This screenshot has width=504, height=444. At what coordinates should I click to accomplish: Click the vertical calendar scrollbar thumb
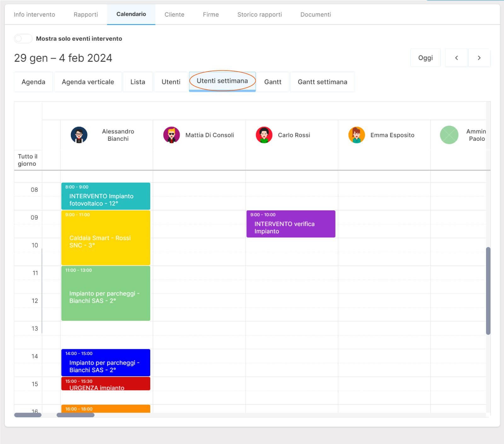click(488, 291)
